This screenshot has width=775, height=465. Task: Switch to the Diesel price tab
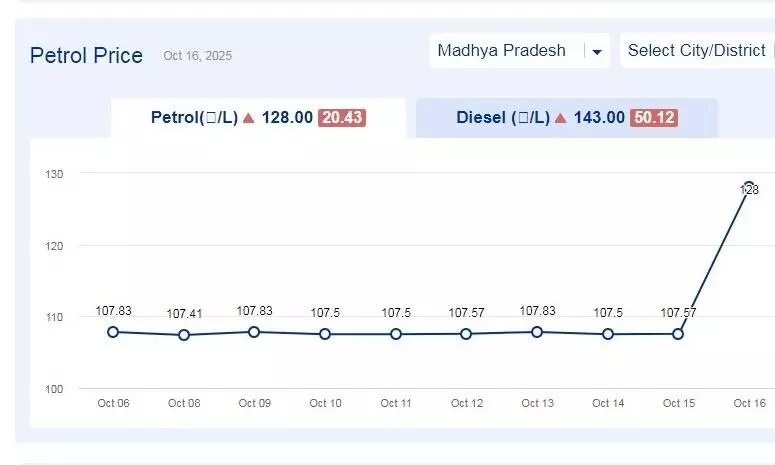[566, 118]
